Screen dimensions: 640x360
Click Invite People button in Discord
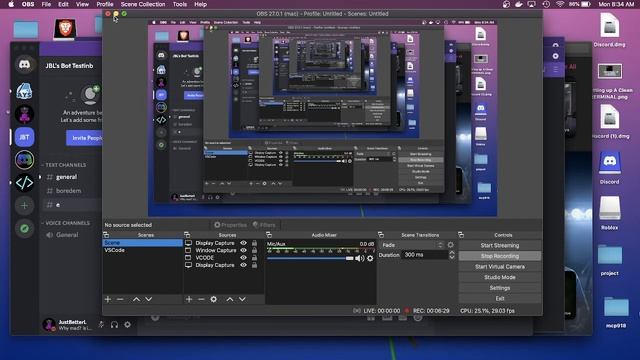(84, 138)
